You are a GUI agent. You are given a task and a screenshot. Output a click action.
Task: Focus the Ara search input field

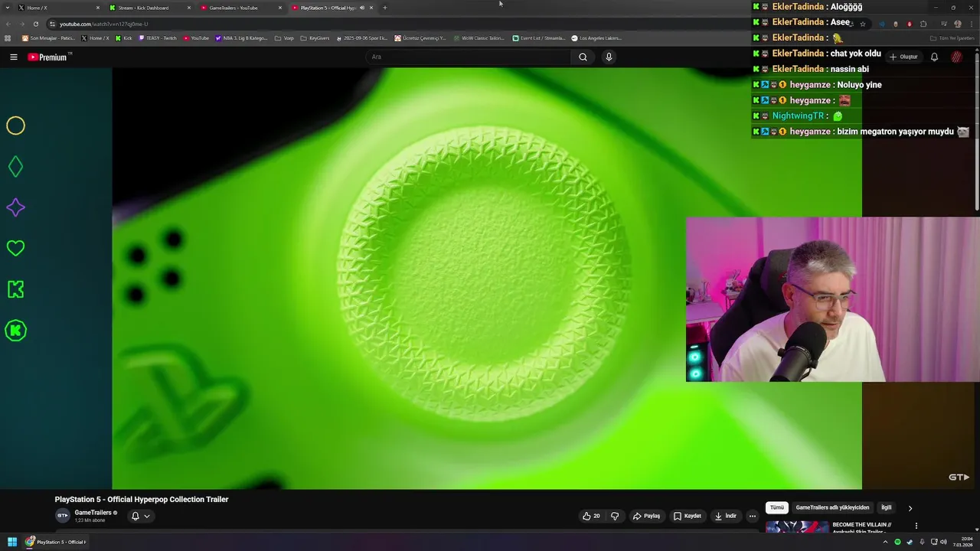point(469,57)
